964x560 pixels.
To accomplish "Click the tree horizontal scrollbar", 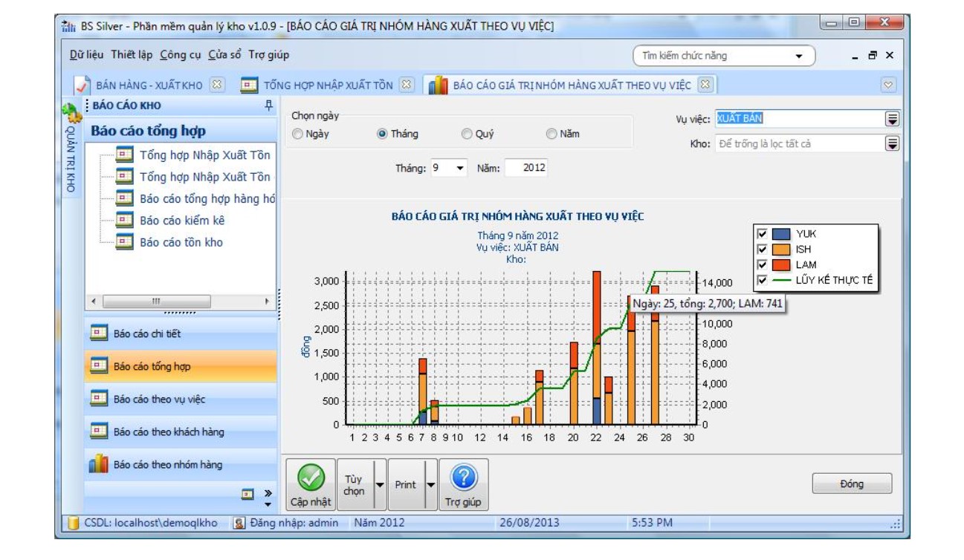I will point(181,302).
